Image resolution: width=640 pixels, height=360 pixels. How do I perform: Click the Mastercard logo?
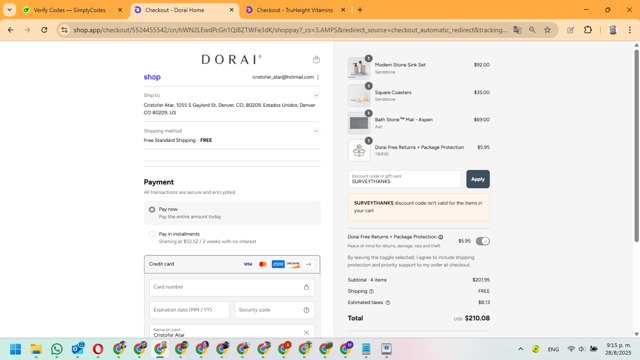[263, 264]
